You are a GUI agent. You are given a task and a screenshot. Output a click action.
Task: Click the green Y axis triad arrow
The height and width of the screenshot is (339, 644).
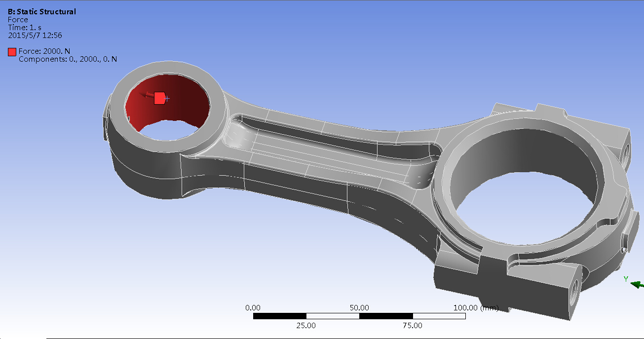(x=637, y=284)
